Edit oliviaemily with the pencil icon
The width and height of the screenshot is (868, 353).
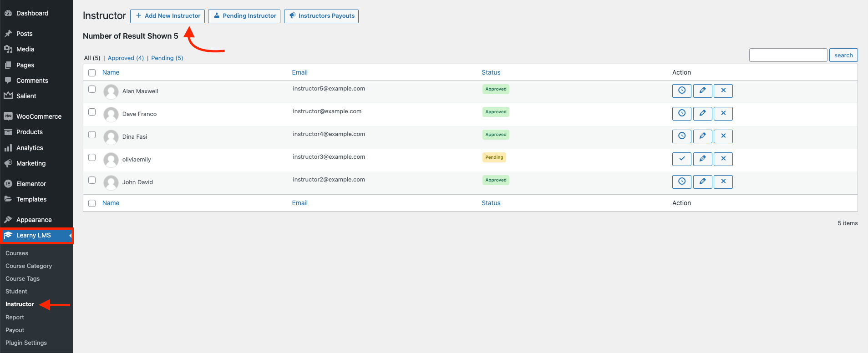point(702,159)
